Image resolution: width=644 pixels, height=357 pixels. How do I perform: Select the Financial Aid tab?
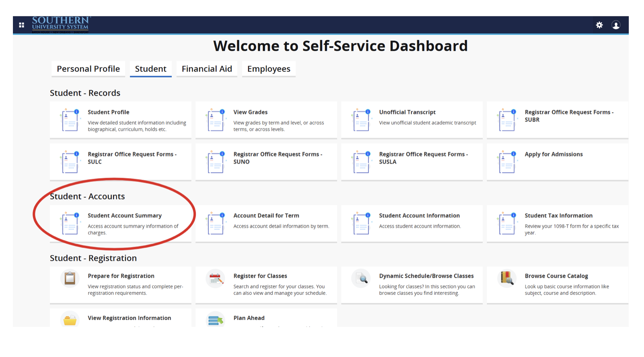[206, 69]
